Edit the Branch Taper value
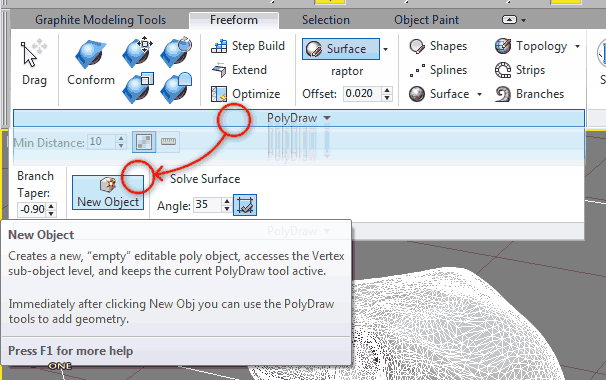 pos(32,210)
